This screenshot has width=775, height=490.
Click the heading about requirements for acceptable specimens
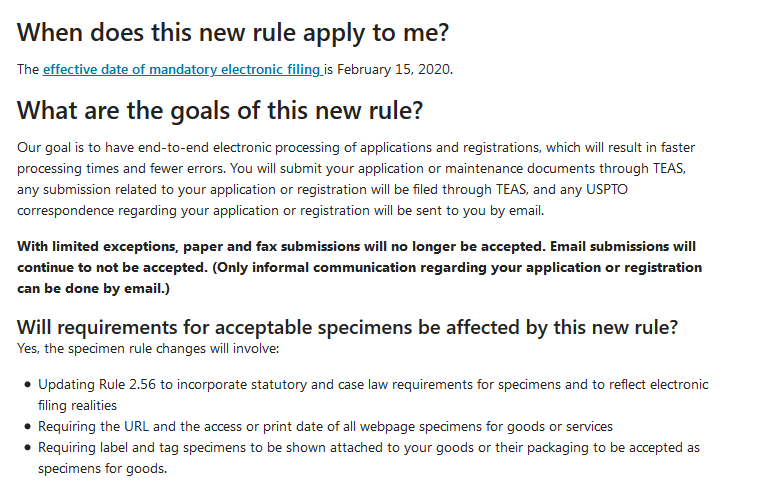point(347,327)
